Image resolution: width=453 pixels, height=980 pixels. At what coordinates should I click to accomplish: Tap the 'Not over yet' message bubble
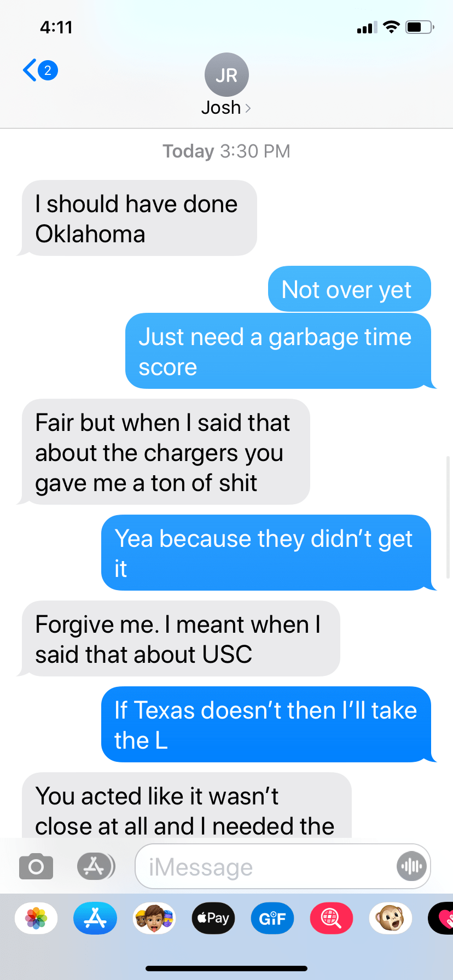pyautogui.click(x=350, y=289)
